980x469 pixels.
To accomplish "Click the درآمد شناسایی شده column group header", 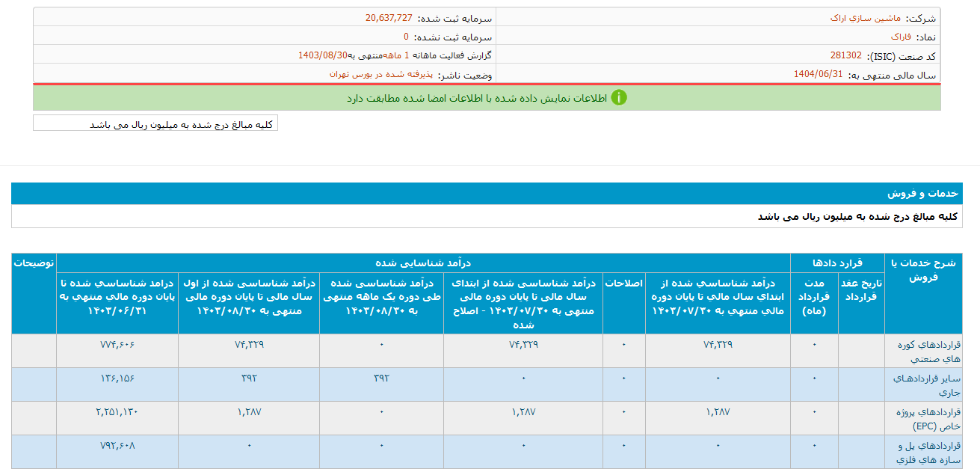I will [x=423, y=263].
